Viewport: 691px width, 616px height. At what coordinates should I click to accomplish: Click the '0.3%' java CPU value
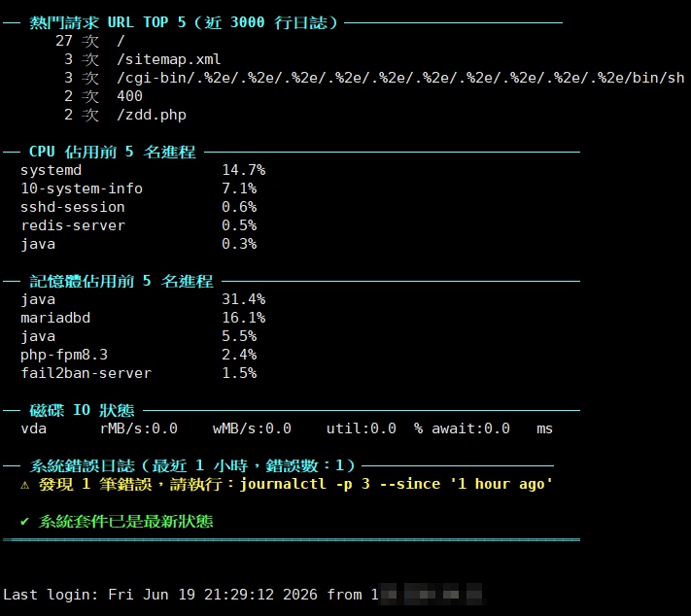(x=239, y=244)
